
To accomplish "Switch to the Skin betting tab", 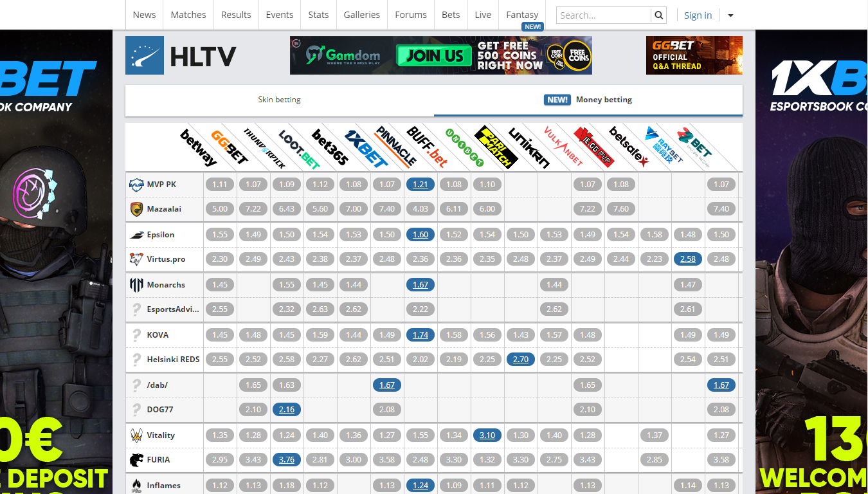I will [279, 100].
